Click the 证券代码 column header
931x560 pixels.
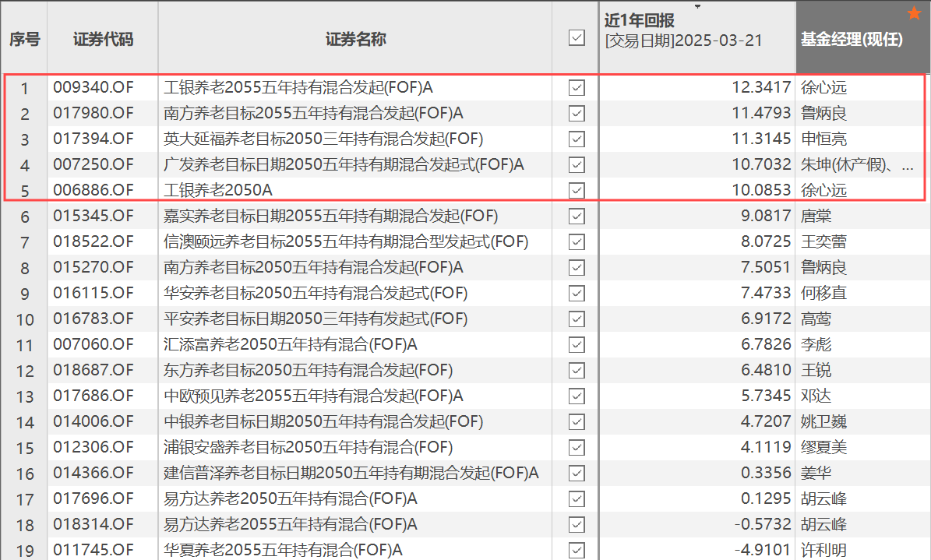[x=103, y=39]
